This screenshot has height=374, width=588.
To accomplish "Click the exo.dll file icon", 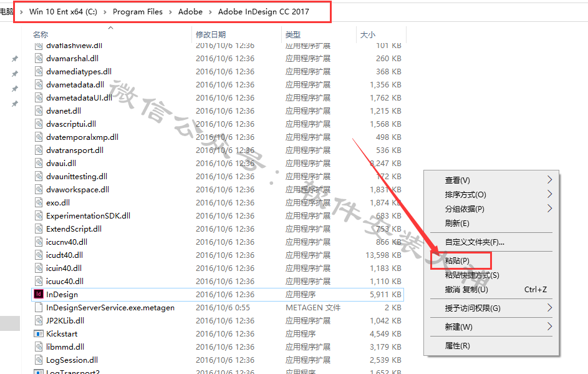I will pos(38,203).
